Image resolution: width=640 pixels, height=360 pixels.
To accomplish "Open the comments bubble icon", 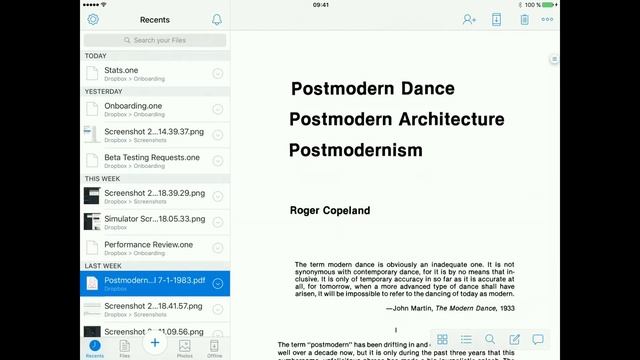I will click(538, 339).
